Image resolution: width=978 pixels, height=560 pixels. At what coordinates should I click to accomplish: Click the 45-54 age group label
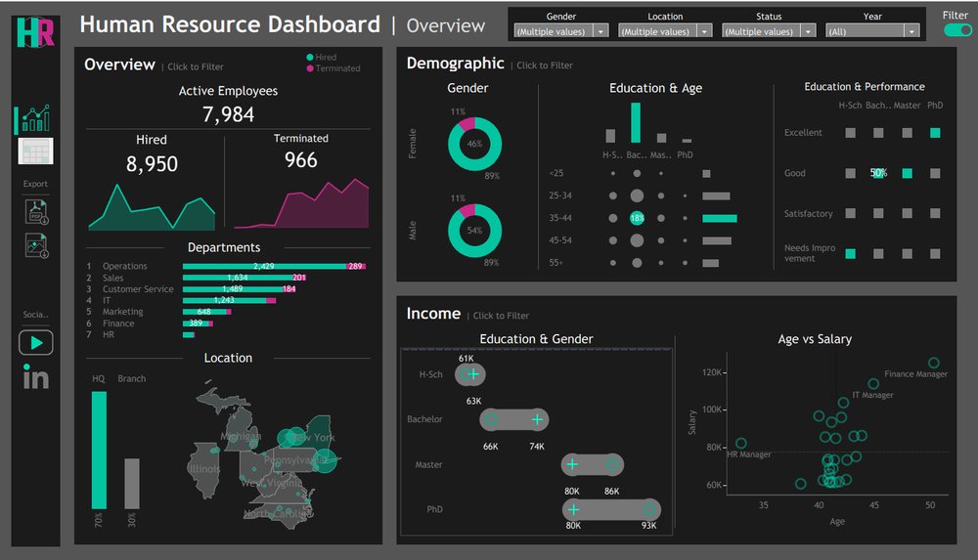pyautogui.click(x=560, y=240)
